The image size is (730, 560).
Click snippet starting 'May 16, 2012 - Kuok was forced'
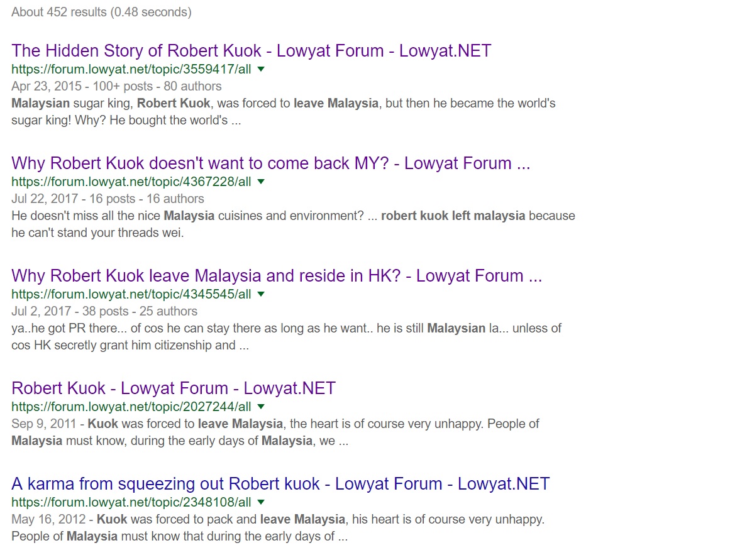coord(278,528)
